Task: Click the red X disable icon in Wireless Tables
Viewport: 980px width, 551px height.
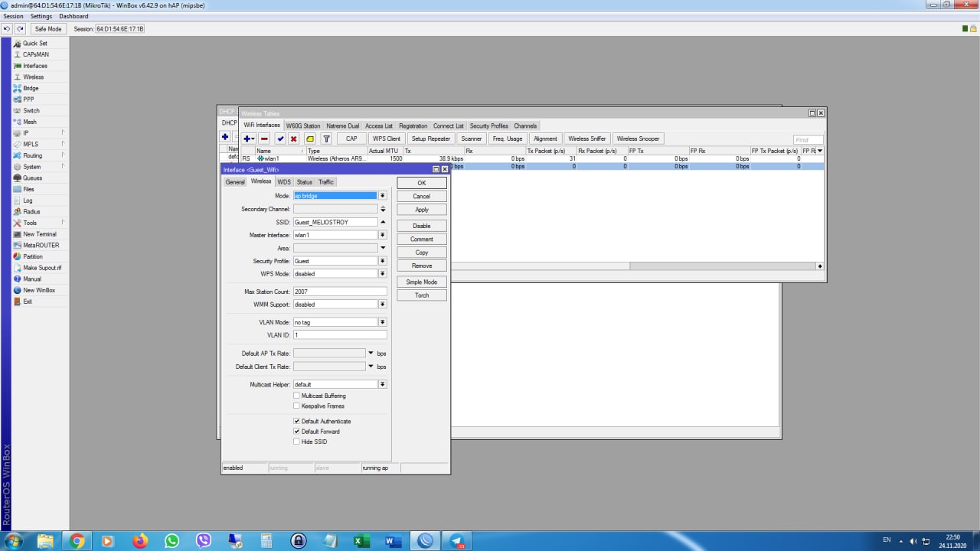Action: pos(293,139)
